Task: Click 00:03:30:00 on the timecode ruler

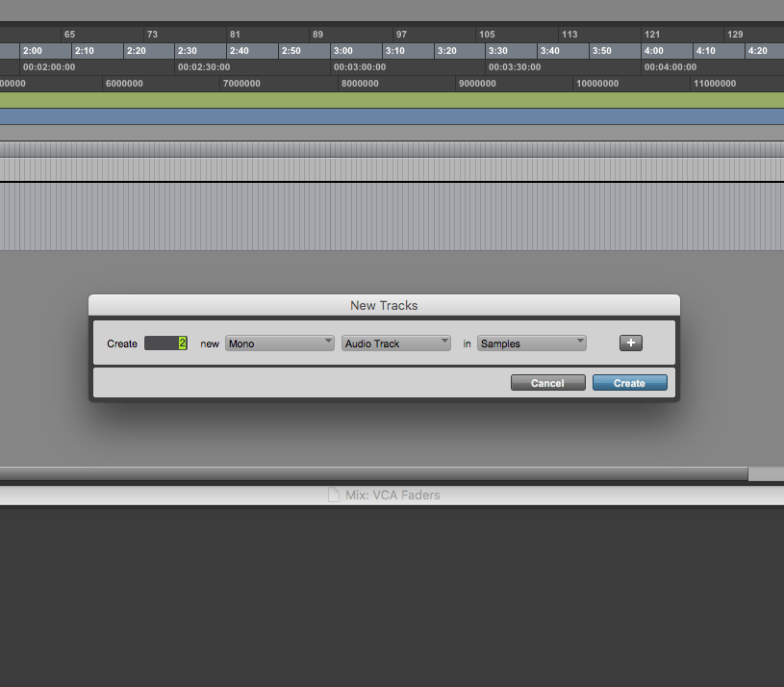Action: click(x=515, y=67)
